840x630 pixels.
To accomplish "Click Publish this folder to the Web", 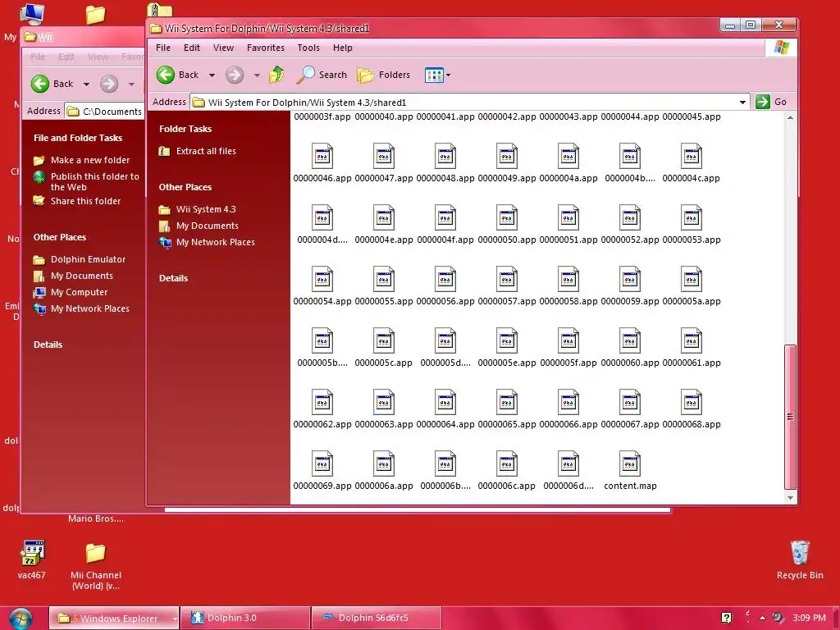I will pyautogui.click(x=95, y=181).
